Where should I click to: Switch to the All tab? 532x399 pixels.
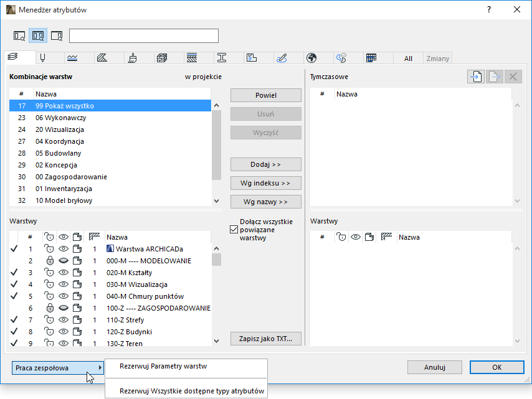pos(408,59)
